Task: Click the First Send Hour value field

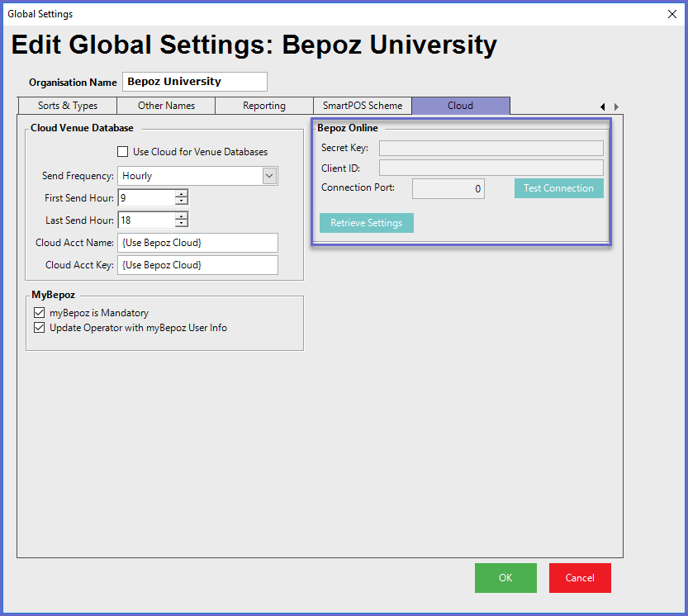Action: coord(147,198)
